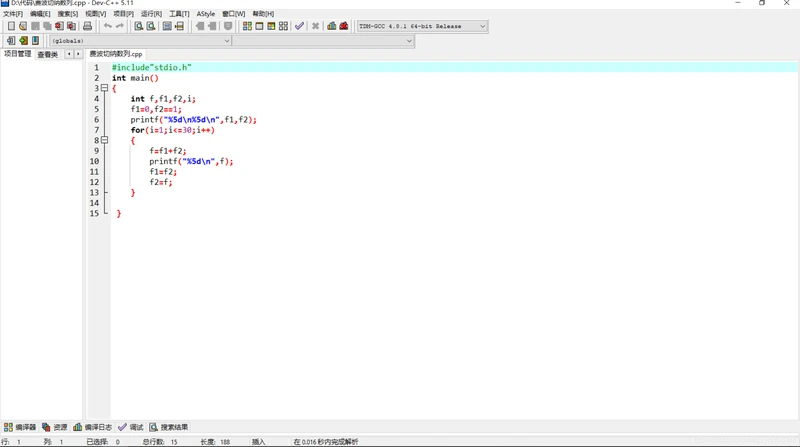Click the Save All toolbar icon
This screenshot has height=447, width=800.
(47, 26)
